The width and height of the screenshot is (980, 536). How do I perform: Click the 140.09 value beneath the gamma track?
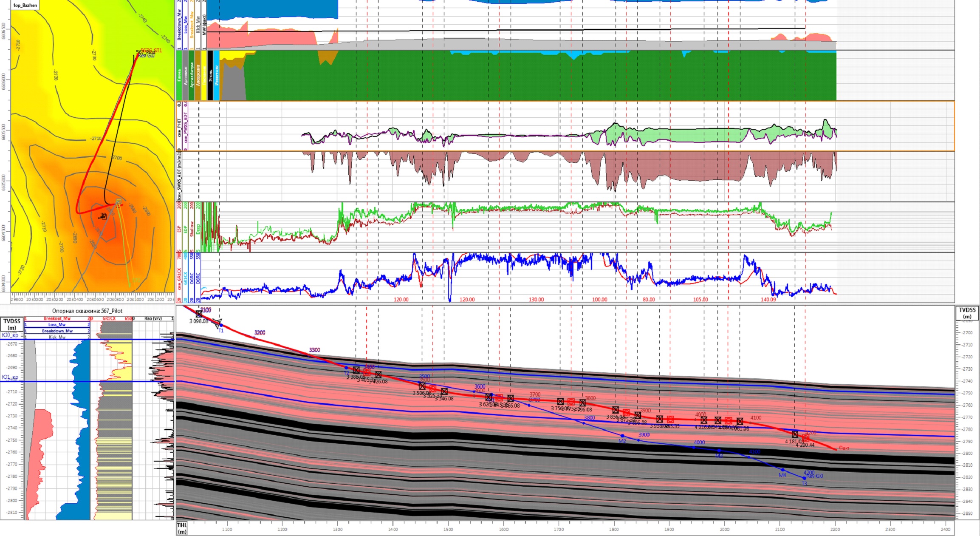(768, 300)
